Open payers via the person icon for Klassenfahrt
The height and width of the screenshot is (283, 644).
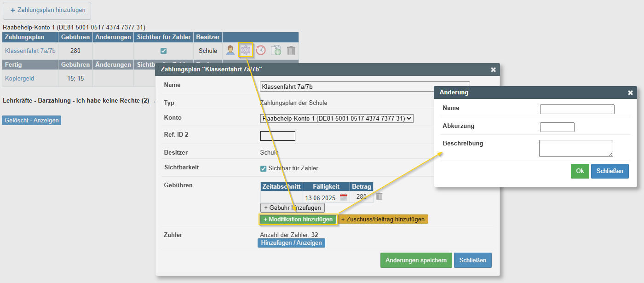[230, 50]
